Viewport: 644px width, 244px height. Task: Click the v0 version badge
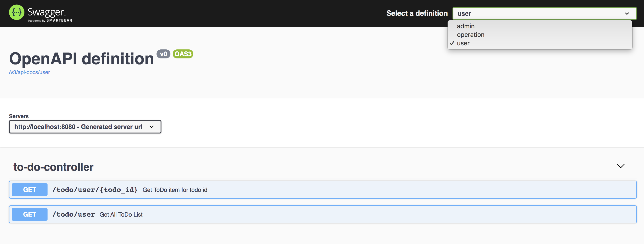tap(163, 54)
